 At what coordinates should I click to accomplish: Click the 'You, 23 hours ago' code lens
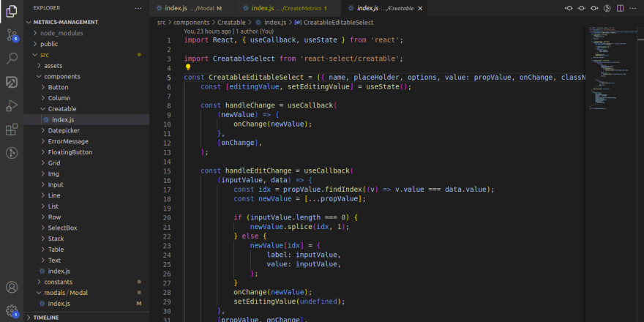[x=207, y=31]
